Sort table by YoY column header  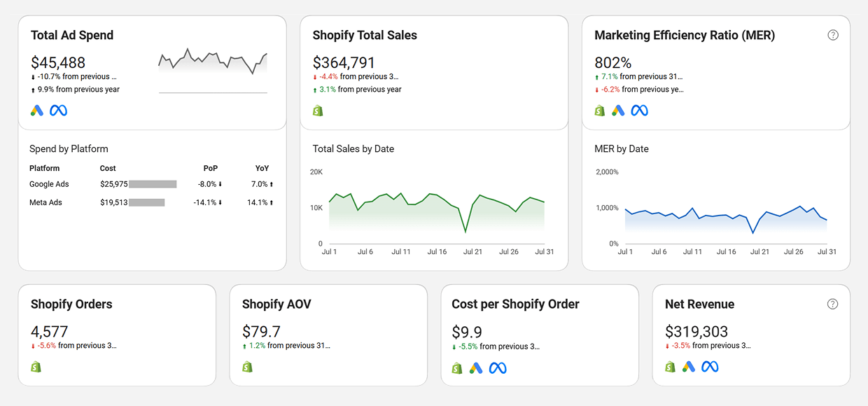[x=262, y=168]
